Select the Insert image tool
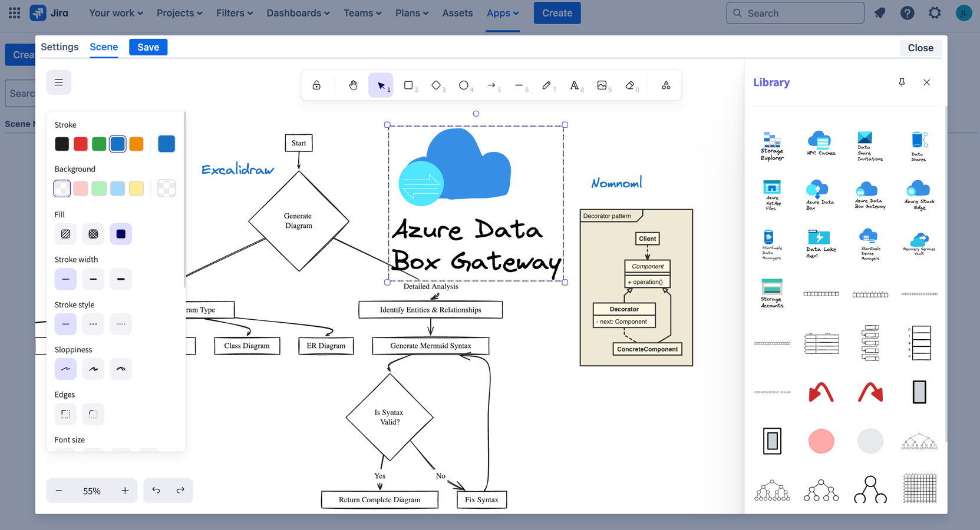Screen dimensions: 980x530 tap(602, 85)
